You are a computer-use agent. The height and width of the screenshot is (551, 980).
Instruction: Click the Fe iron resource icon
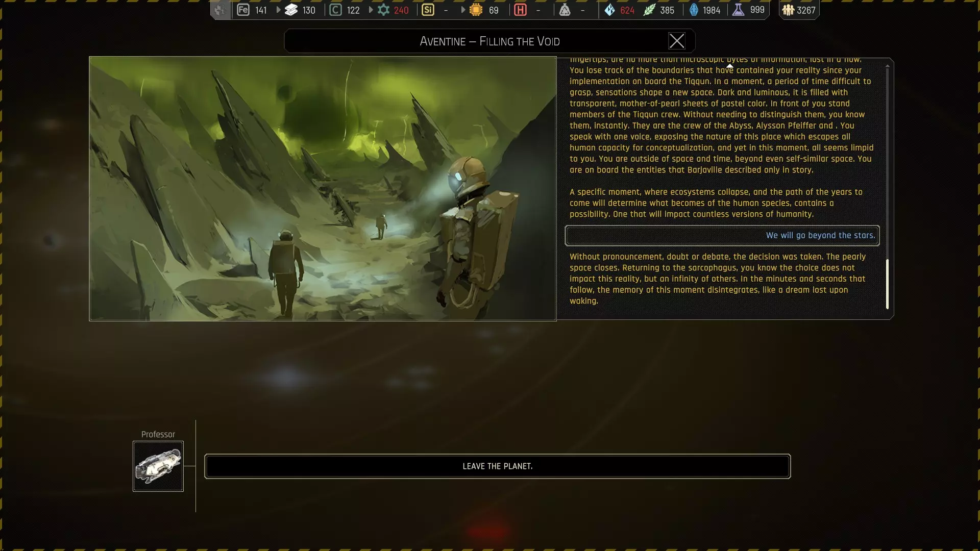coord(243,10)
